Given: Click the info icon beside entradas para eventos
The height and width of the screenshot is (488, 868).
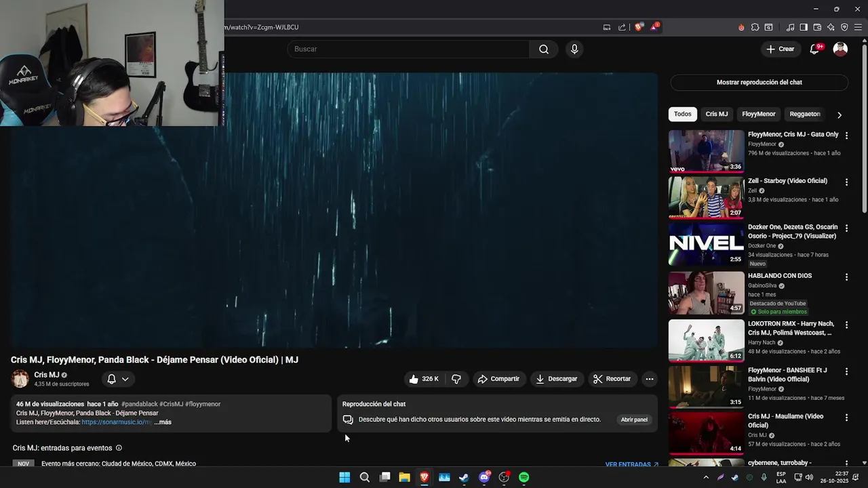Looking at the screenshot, I should (119, 448).
